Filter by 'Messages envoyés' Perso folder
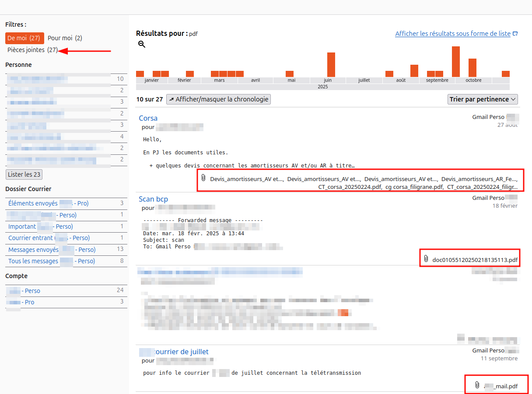The height and width of the screenshot is (394, 532). (x=66, y=250)
